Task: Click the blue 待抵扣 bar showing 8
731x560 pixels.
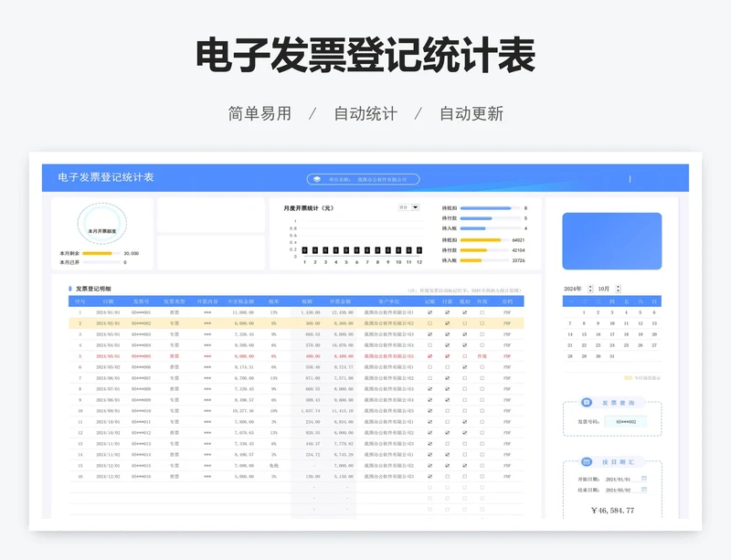Action: [485, 208]
